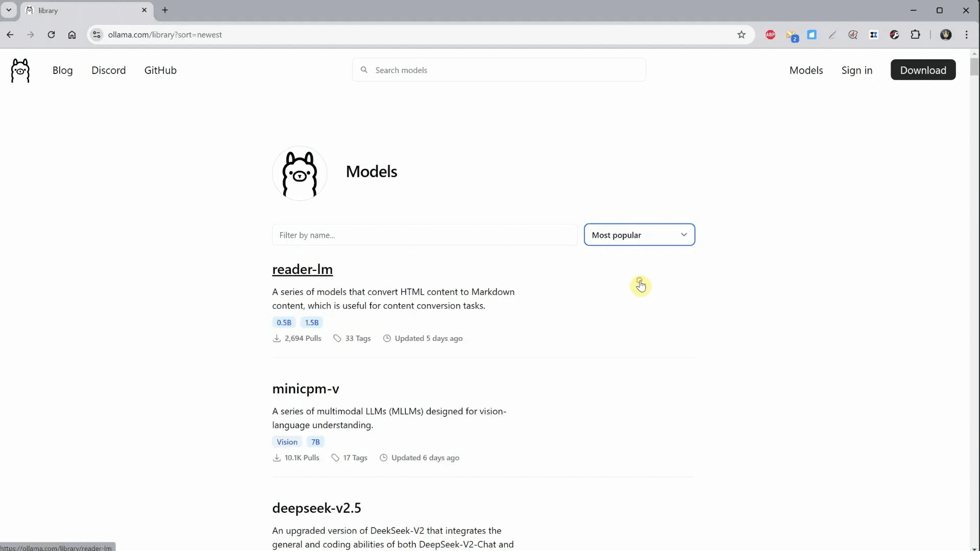The height and width of the screenshot is (551, 980).
Task: Open the Most popular sort dropdown
Action: (x=639, y=235)
